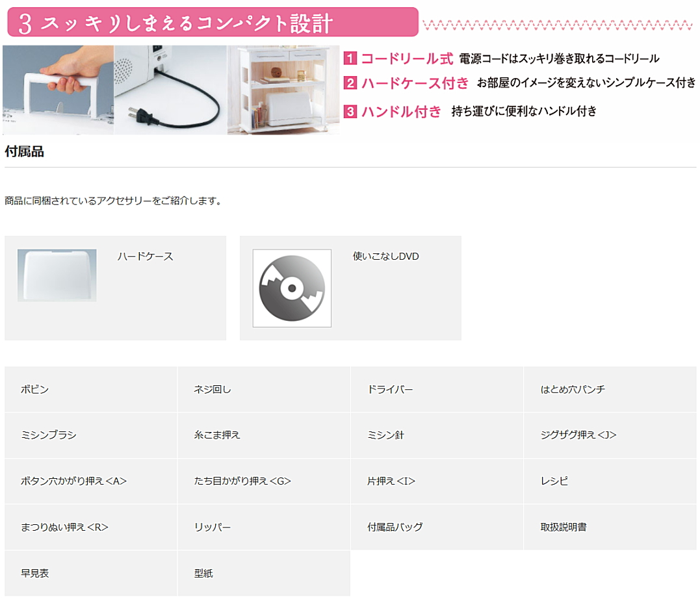Click the hard case thumbnail image

tap(57, 275)
